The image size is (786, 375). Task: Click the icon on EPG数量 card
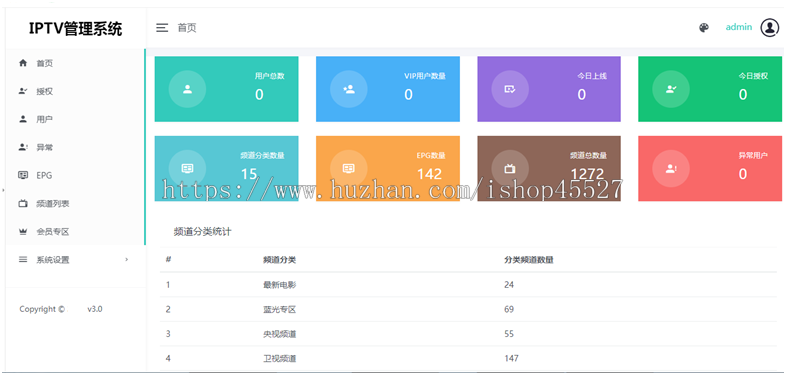(348, 168)
